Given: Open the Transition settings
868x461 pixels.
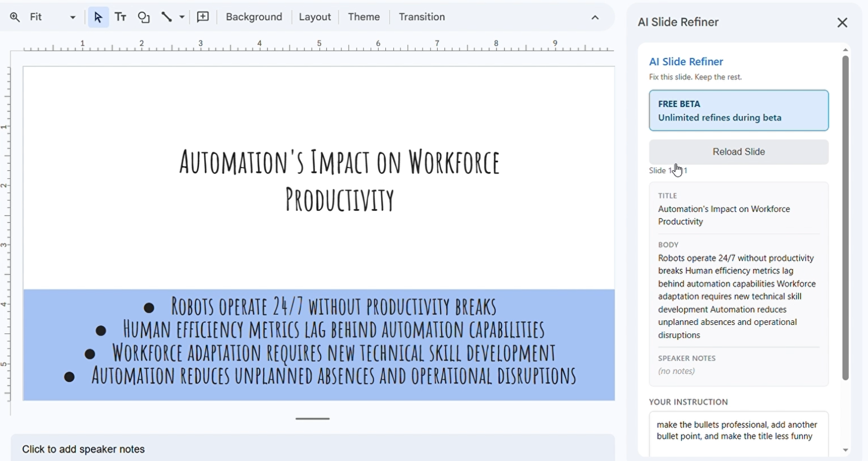Looking at the screenshot, I should (421, 17).
